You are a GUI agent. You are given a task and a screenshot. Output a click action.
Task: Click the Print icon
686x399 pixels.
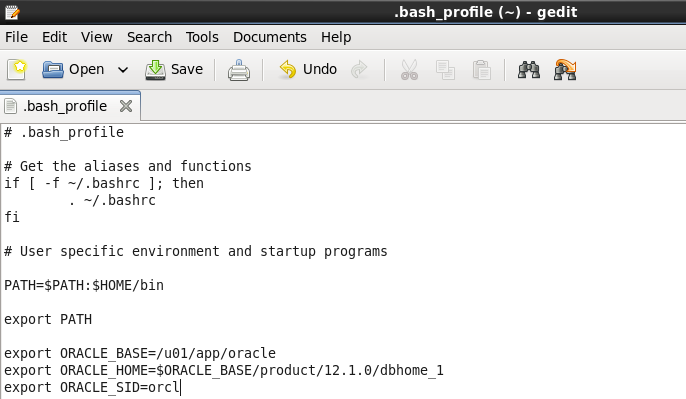pos(238,70)
